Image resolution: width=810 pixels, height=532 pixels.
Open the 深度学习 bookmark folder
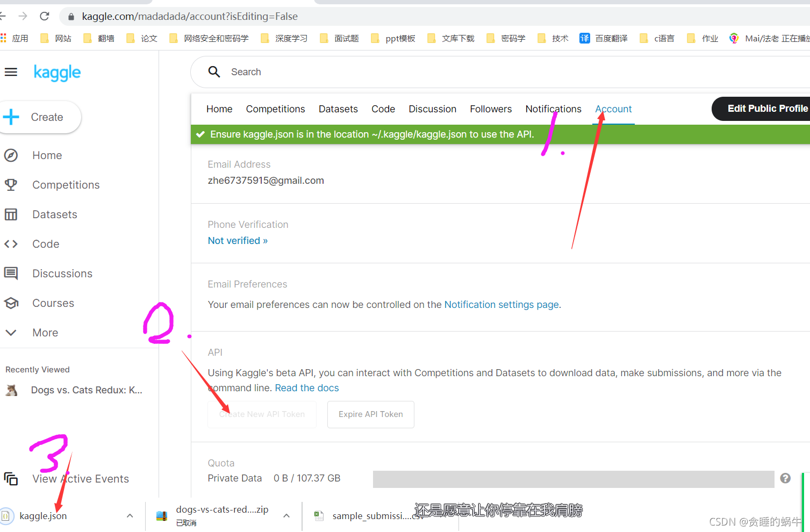coord(284,38)
